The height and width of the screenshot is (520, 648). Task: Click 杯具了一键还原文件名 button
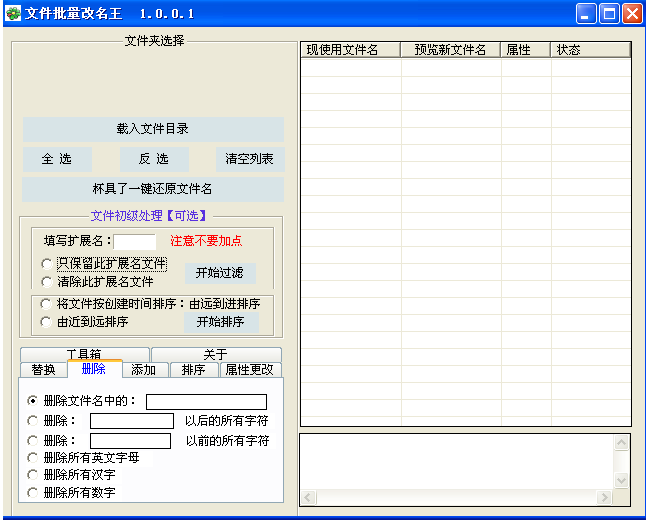point(153,189)
